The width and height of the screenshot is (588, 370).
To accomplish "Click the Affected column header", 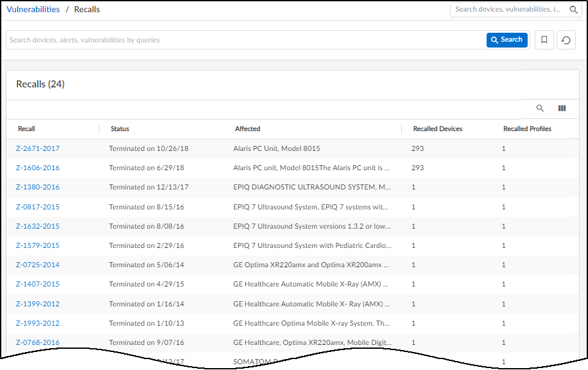I will [247, 129].
